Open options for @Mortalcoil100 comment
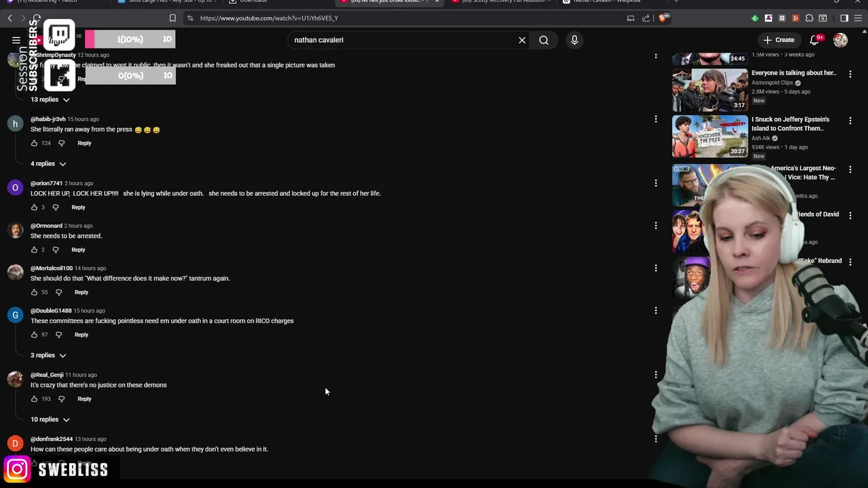The height and width of the screenshot is (488, 868). coord(656,268)
